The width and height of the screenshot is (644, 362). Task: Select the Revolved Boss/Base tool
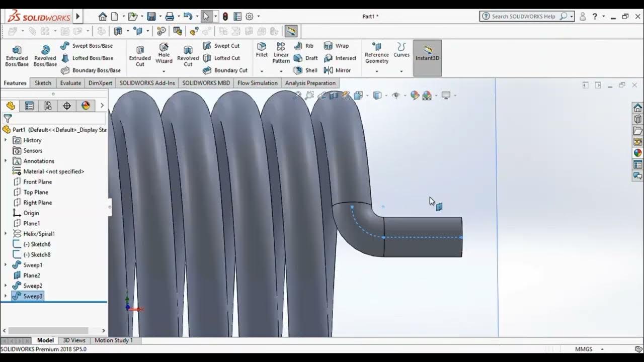click(x=45, y=56)
